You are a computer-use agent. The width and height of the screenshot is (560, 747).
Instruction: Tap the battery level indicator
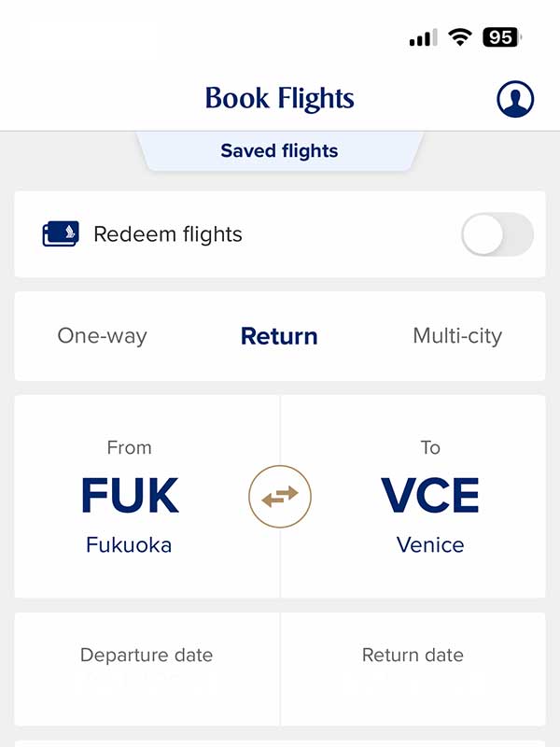(x=501, y=37)
